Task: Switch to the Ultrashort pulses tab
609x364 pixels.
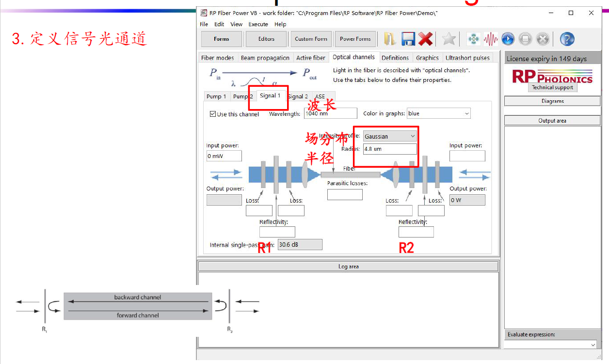Action: pyautogui.click(x=468, y=58)
